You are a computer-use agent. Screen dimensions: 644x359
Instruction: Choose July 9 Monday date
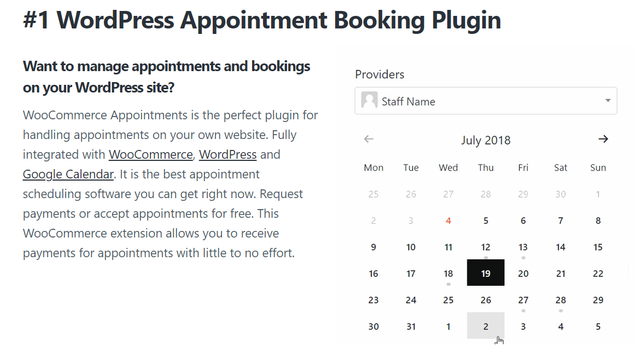coord(373,246)
